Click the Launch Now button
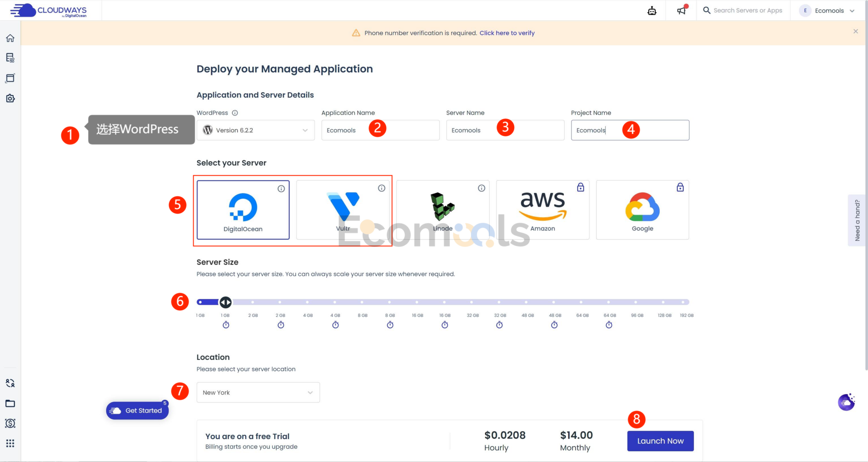Viewport: 868px width, 462px height. pyautogui.click(x=660, y=441)
